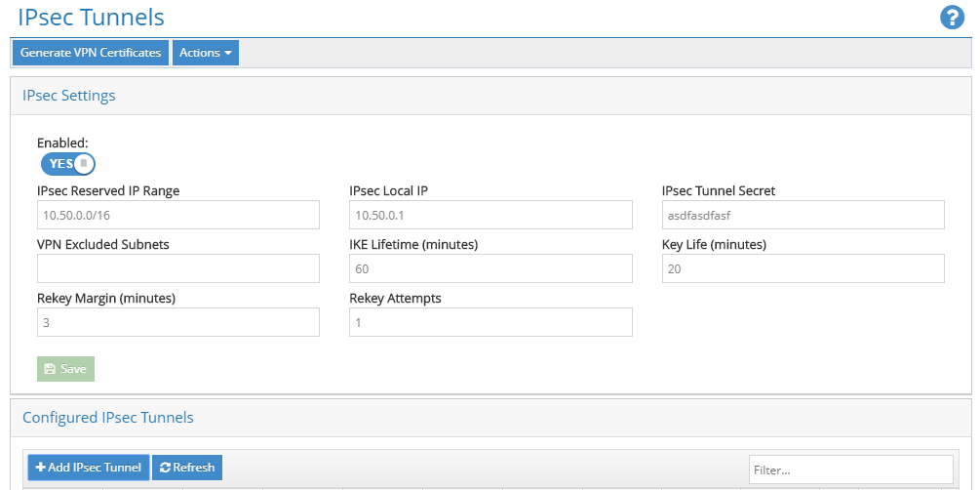Click the IPsec Settings panel header

[69, 96]
